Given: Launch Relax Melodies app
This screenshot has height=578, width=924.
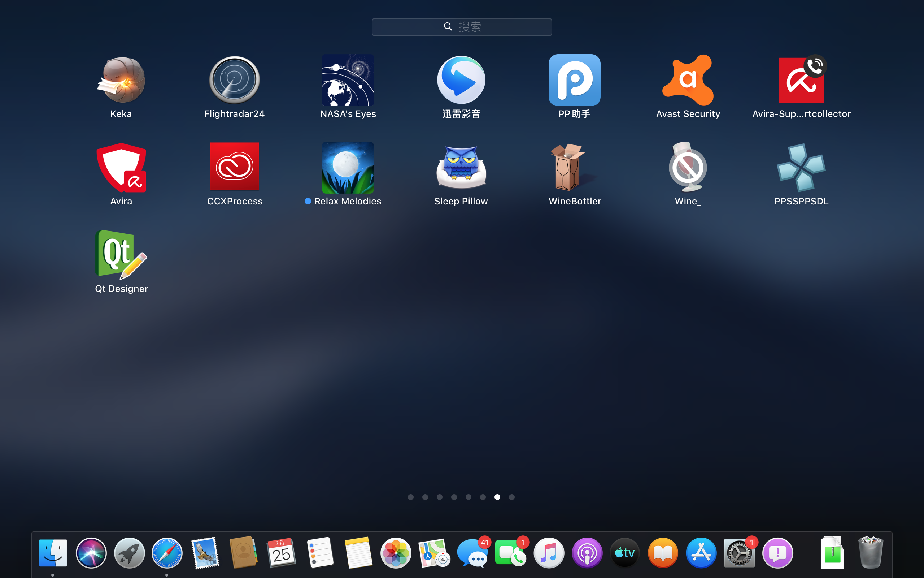Looking at the screenshot, I should (x=348, y=167).
